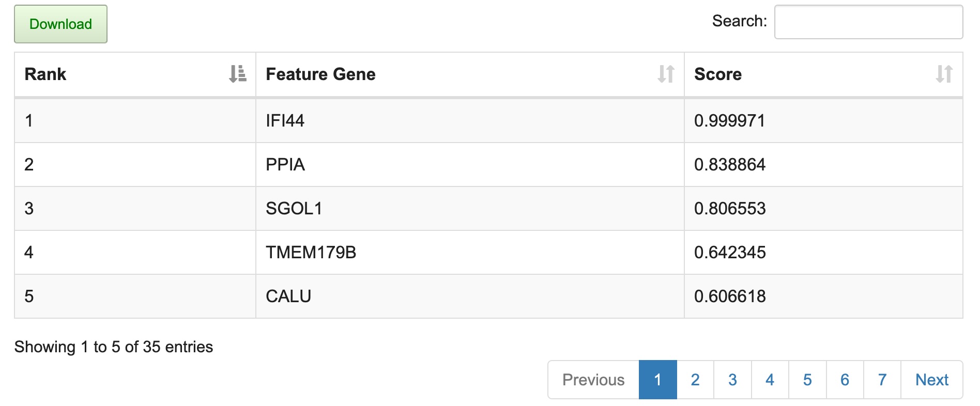
Task: Open page 4 of results
Action: click(x=770, y=380)
